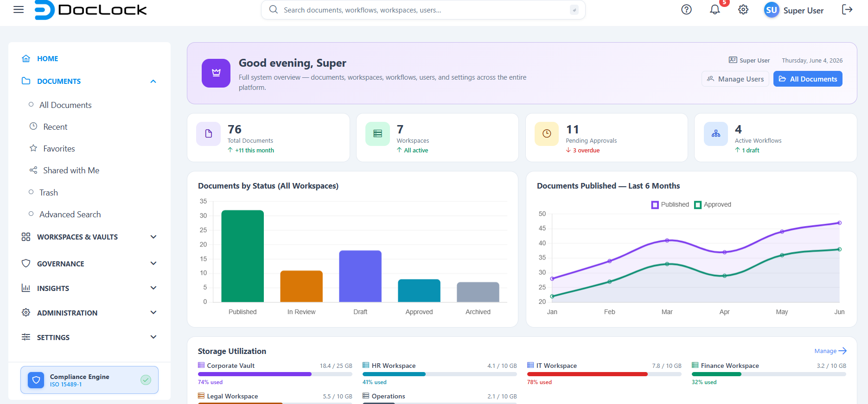Click the green Published bar in status chart
Image resolution: width=868 pixels, height=404 pixels.
click(243, 256)
